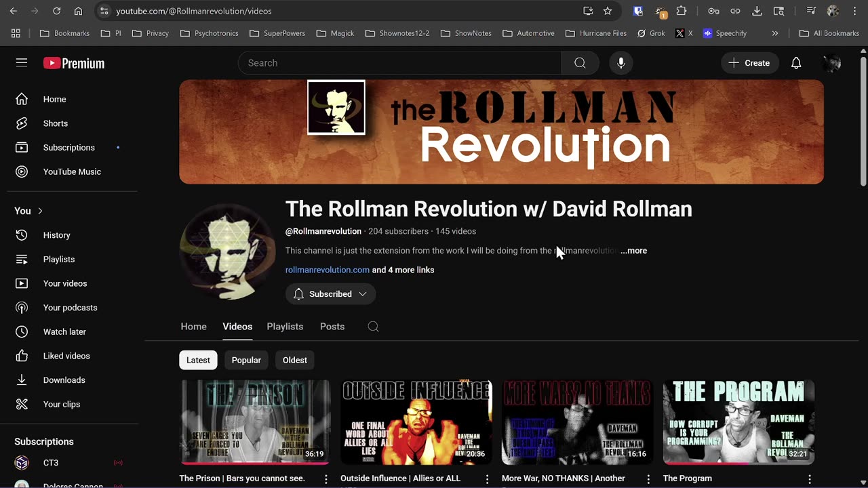Image resolution: width=868 pixels, height=488 pixels.
Task: Switch to Playlists tab
Action: (285, 327)
